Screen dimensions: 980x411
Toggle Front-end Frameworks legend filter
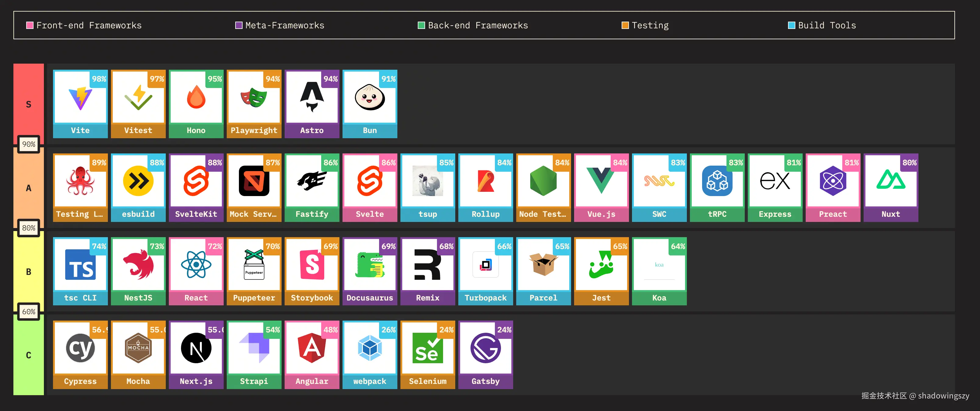(x=30, y=26)
